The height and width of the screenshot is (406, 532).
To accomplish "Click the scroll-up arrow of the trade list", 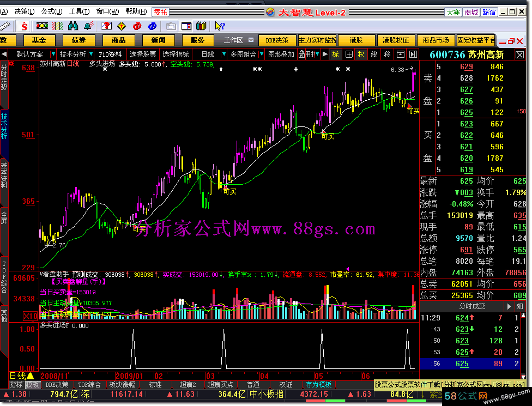I will coord(523,316).
